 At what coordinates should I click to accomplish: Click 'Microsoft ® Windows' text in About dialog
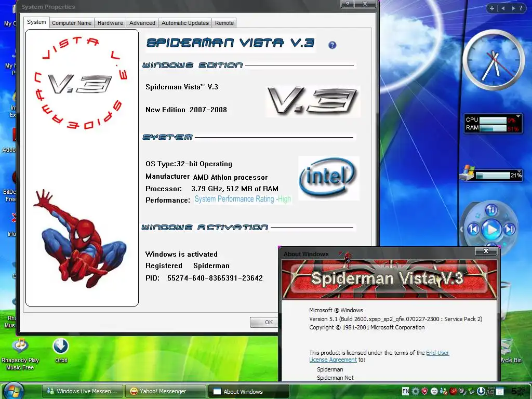click(336, 310)
